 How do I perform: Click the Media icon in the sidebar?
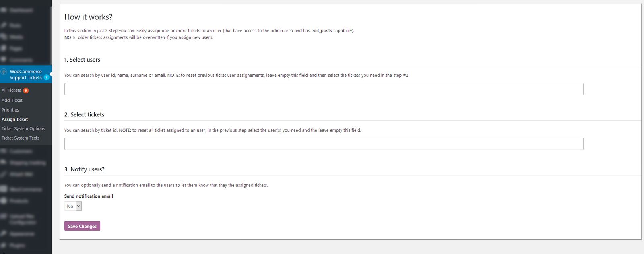(3, 37)
